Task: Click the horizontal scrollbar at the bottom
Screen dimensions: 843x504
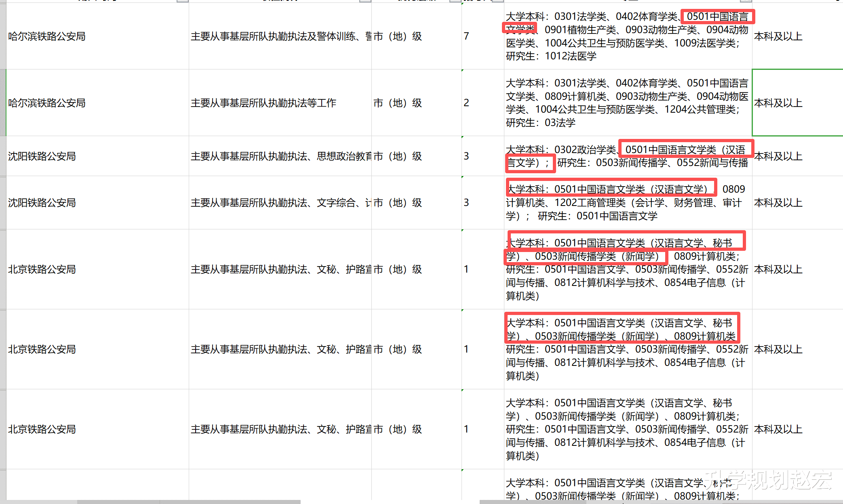Action: [x=190, y=502]
